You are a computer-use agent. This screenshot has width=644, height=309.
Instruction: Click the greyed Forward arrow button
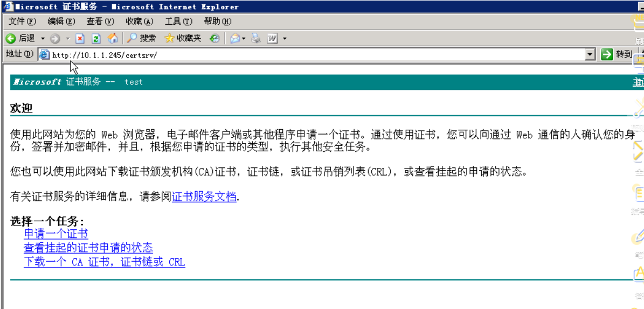tap(55, 39)
